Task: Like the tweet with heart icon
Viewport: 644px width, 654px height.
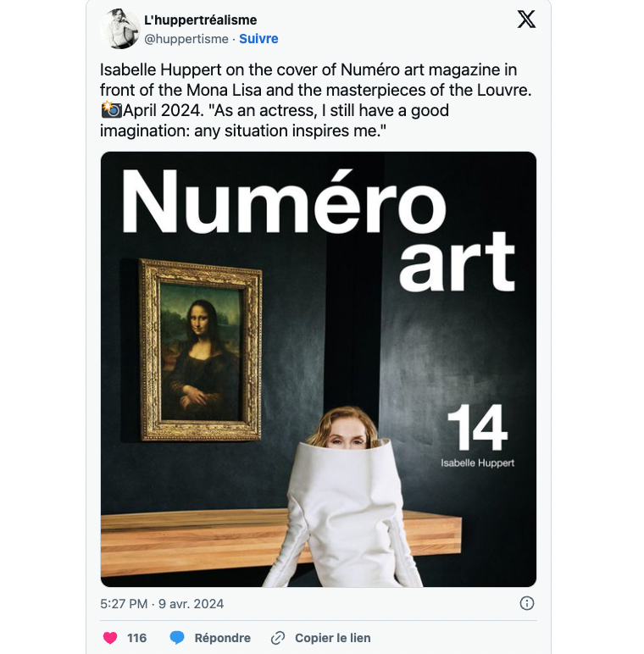Action: 110,638
